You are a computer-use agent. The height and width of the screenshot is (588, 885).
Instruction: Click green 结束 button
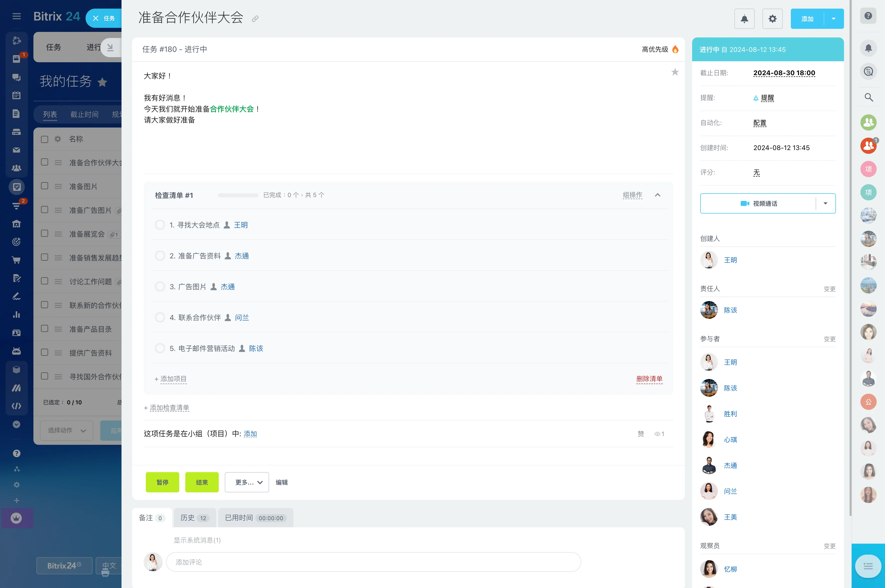[x=202, y=482]
